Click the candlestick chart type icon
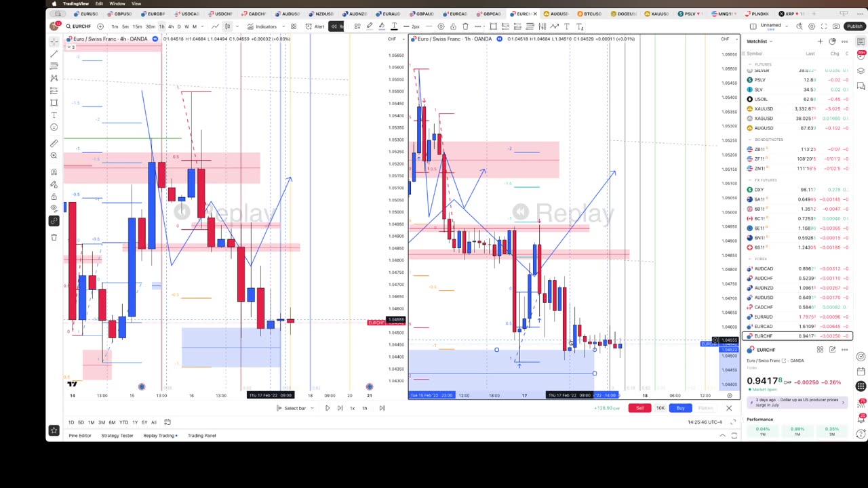This screenshot has width=868, height=488. tap(228, 26)
